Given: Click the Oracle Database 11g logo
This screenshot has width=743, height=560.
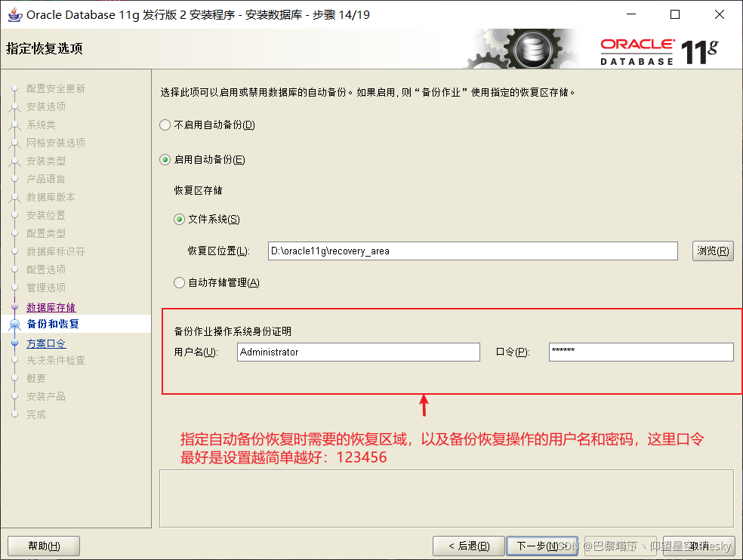Looking at the screenshot, I should [x=659, y=51].
